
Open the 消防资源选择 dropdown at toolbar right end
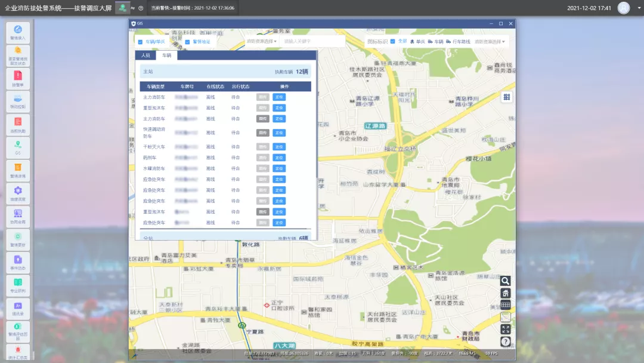tap(490, 42)
